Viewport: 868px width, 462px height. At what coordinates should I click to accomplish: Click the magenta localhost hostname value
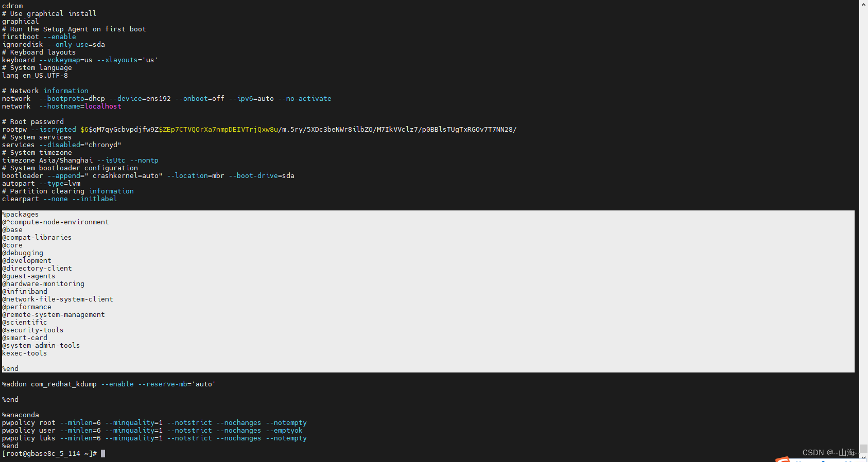103,106
